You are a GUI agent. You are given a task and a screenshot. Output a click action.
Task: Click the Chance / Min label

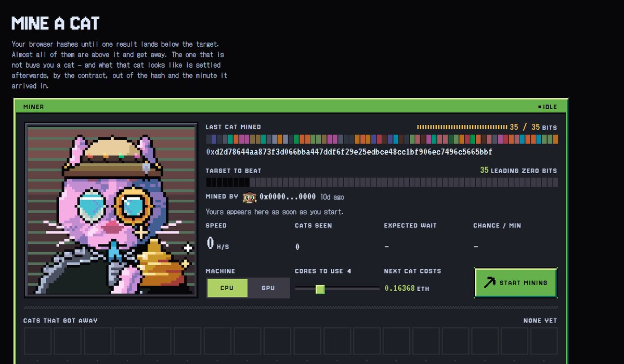coord(497,226)
